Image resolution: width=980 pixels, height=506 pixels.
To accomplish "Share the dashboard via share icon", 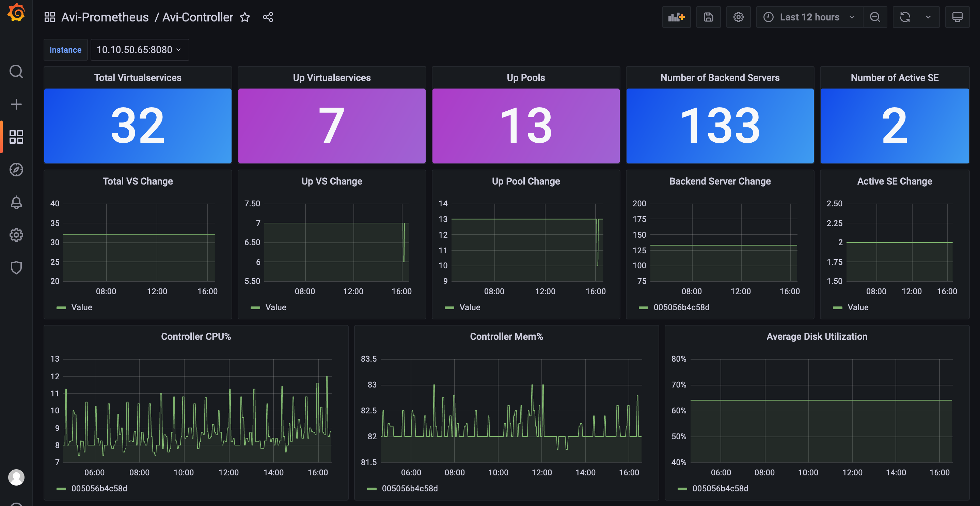I will click(268, 17).
